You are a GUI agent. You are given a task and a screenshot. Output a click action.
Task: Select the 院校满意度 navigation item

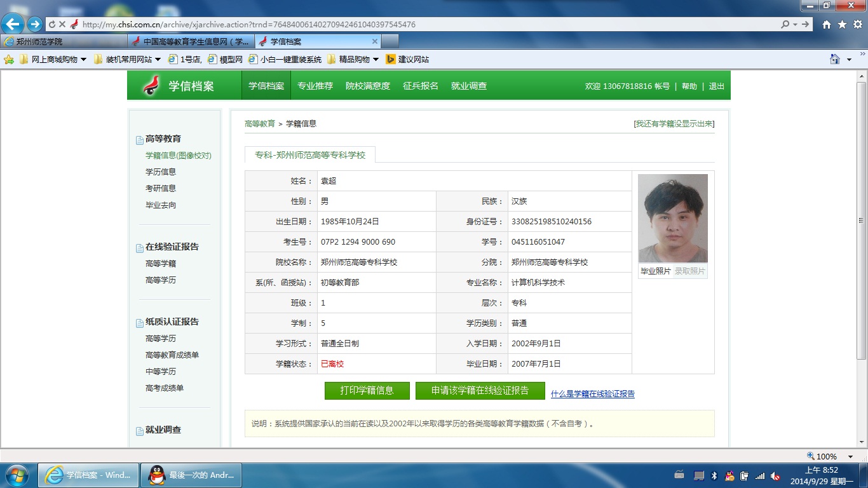pyautogui.click(x=368, y=86)
